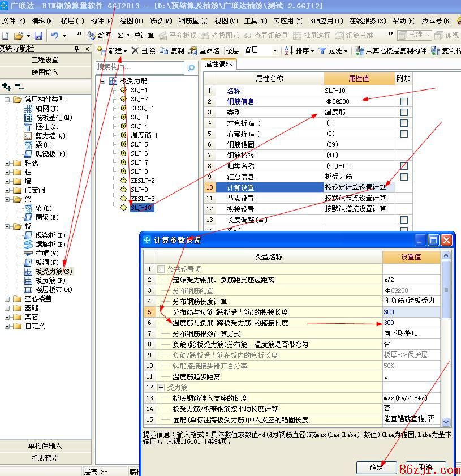Viewport: 461px width, 476px height.
Task: Toggle the 附加 checkbox for 类别 row
Action: point(404,112)
